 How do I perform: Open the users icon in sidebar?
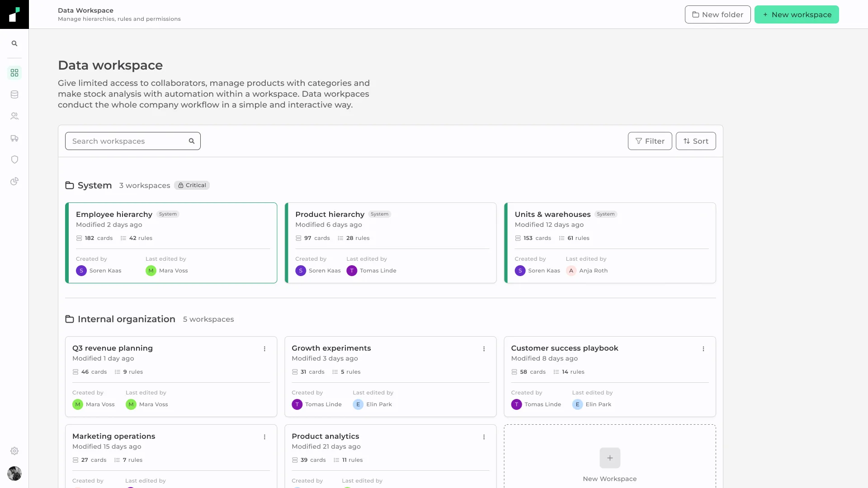[14, 116]
